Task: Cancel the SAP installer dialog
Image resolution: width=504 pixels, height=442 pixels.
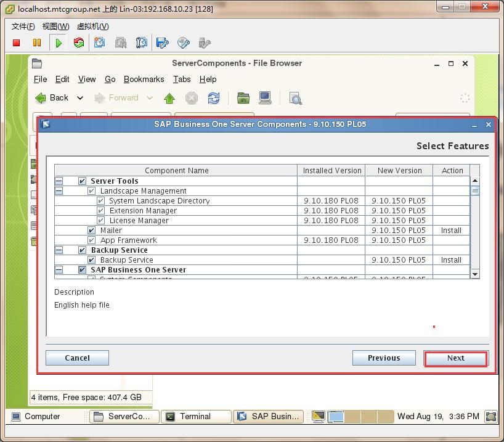Action: pos(78,358)
